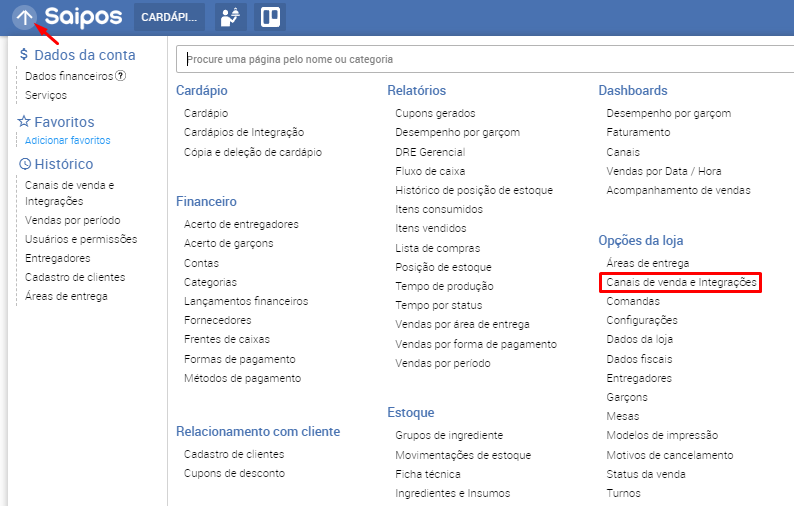Go to Ficha técnica under Estoque
The height and width of the screenshot is (506, 794).
(x=428, y=474)
